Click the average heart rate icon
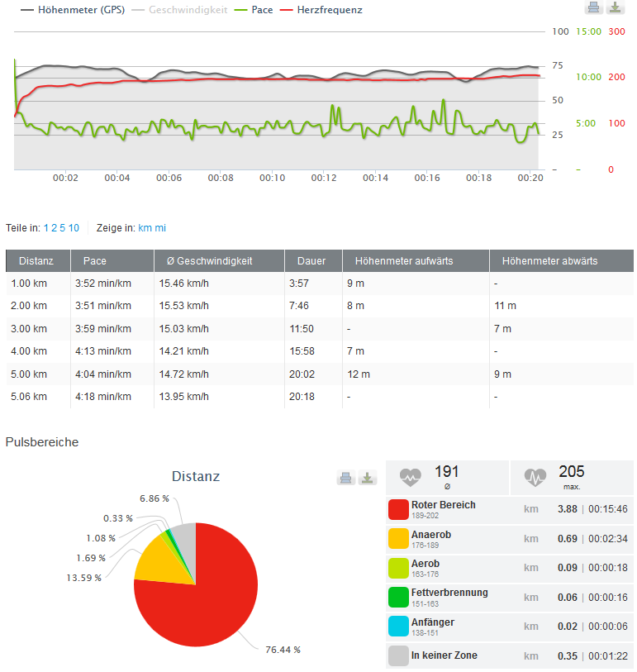The height and width of the screenshot is (672, 637). click(411, 477)
